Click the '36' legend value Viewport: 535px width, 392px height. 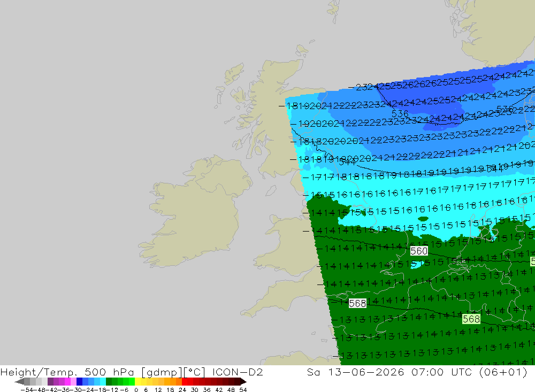point(207,390)
